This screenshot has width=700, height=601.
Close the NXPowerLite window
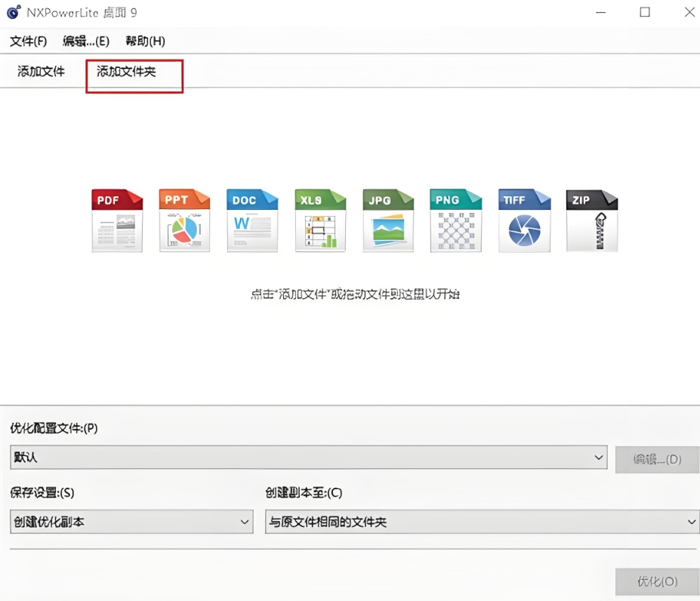point(689,12)
